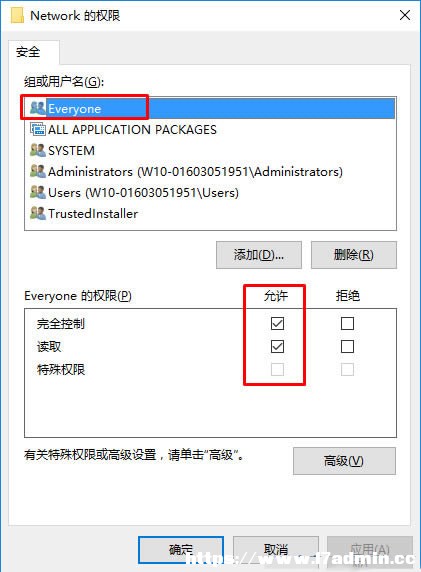421x572 pixels.
Task: Select the Everyone group icon
Action: coord(38,108)
